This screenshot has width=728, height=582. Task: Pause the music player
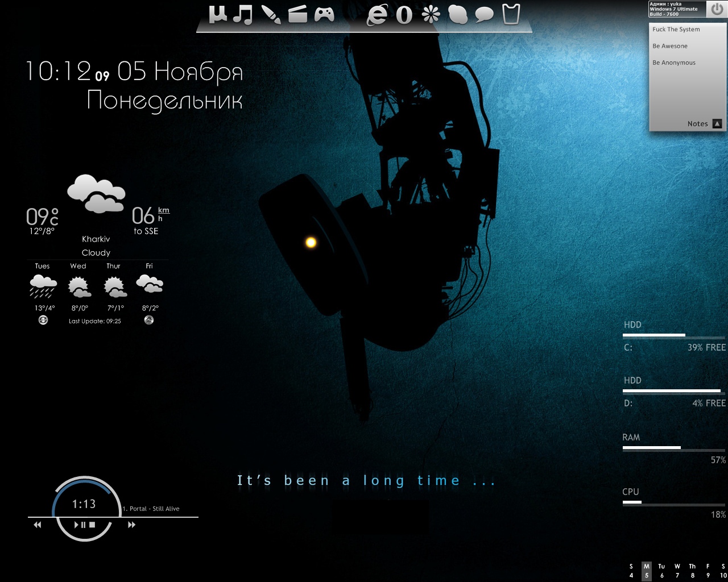pos(83,525)
